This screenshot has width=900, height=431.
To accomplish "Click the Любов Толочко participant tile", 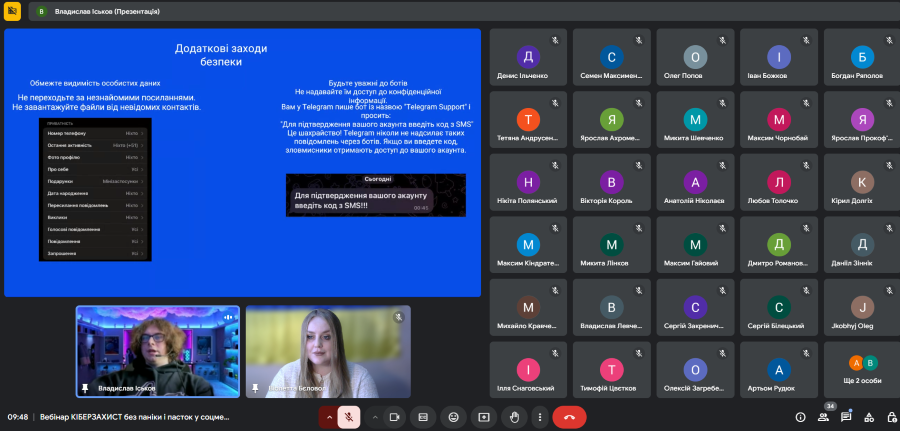I will 779,182.
